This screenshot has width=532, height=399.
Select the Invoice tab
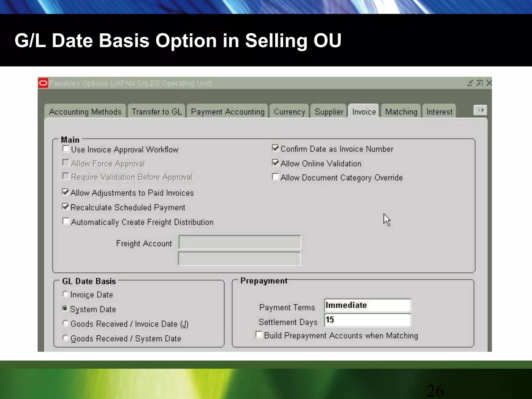pos(364,112)
